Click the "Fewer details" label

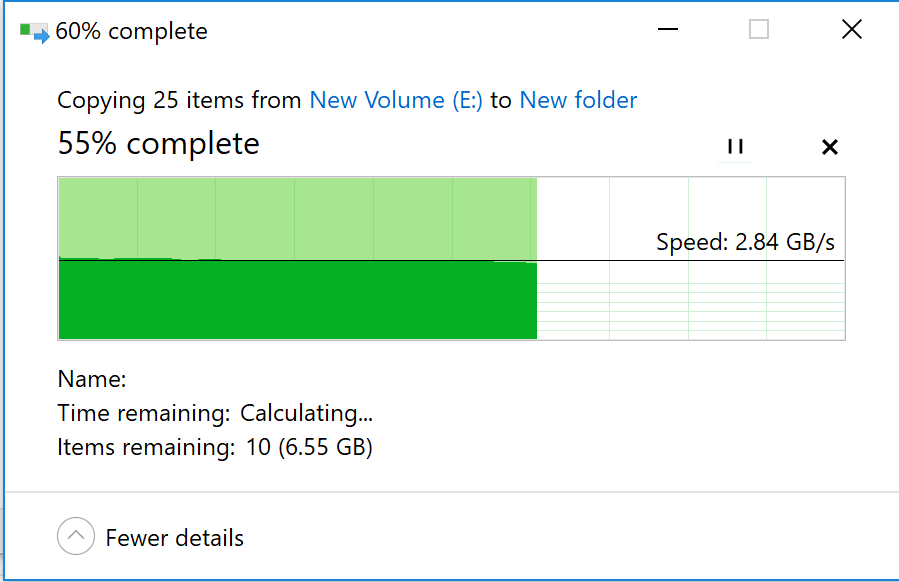tap(175, 538)
